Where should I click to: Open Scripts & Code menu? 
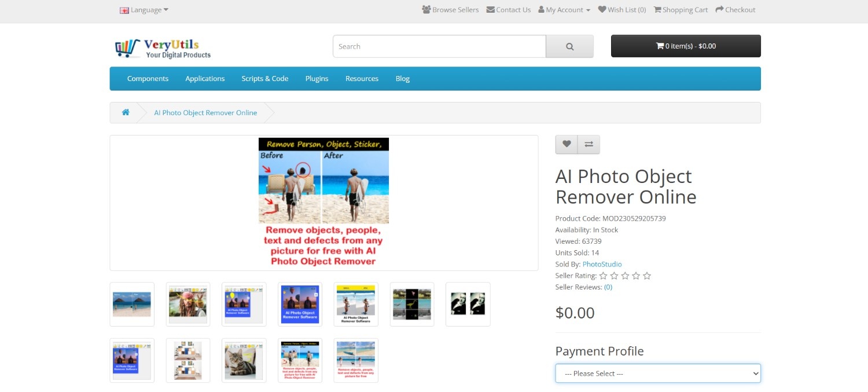pos(265,79)
